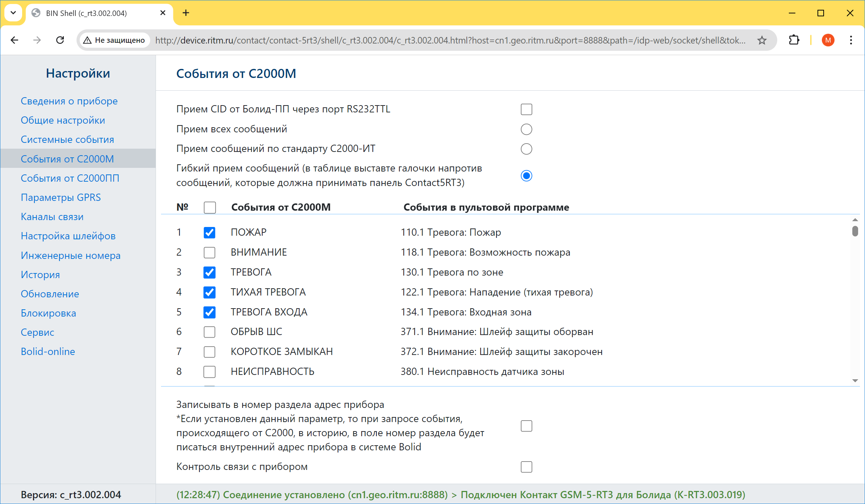
Task: Show the 'Не защищено' site security info
Action: click(114, 40)
